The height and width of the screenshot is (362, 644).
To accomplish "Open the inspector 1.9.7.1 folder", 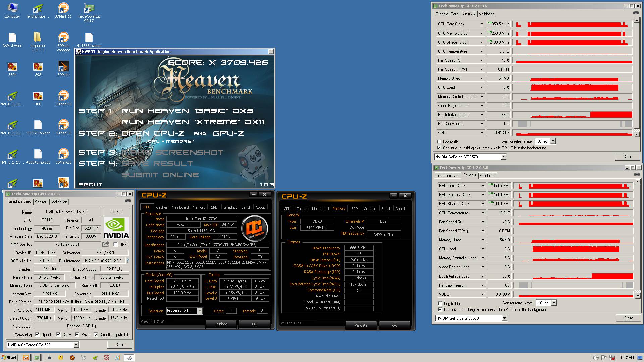I will pyautogui.click(x=38, y=42).
